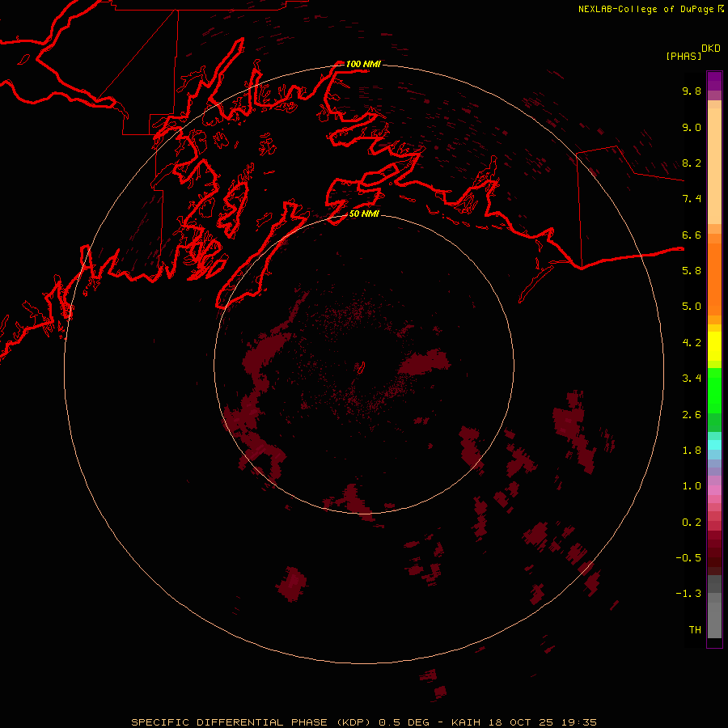Click the purple swatch at the color bar top

[x=714, y=81]
